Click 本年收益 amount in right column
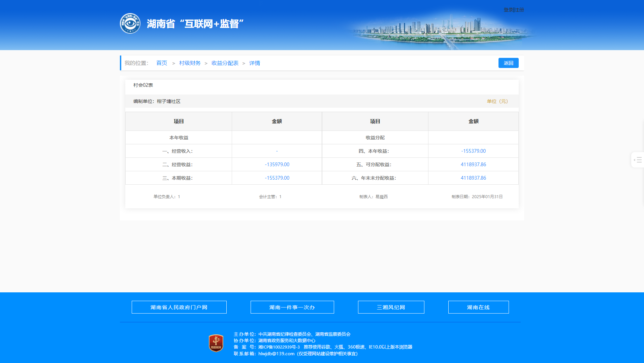Viewport: 644px width, 363px height. click(x=473, y=151)
